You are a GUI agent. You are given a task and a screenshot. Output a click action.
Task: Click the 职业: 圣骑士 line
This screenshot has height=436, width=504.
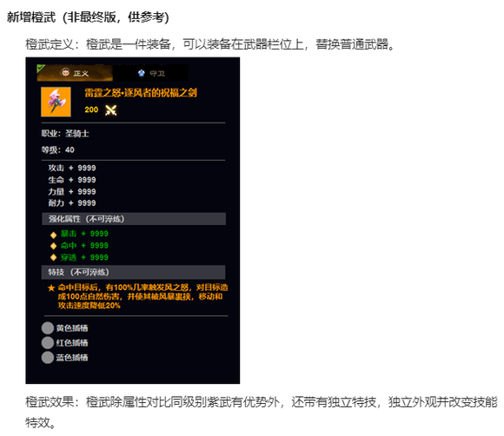point(65,134)
